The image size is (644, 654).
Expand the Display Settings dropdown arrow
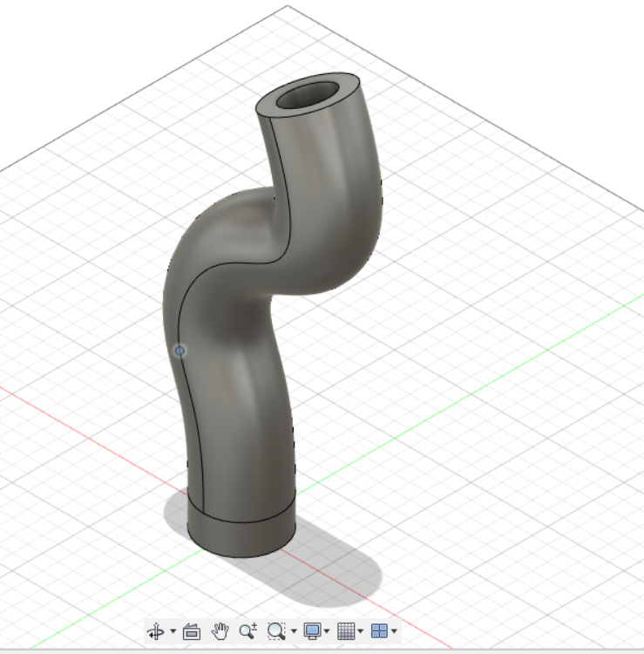(327, 631)
